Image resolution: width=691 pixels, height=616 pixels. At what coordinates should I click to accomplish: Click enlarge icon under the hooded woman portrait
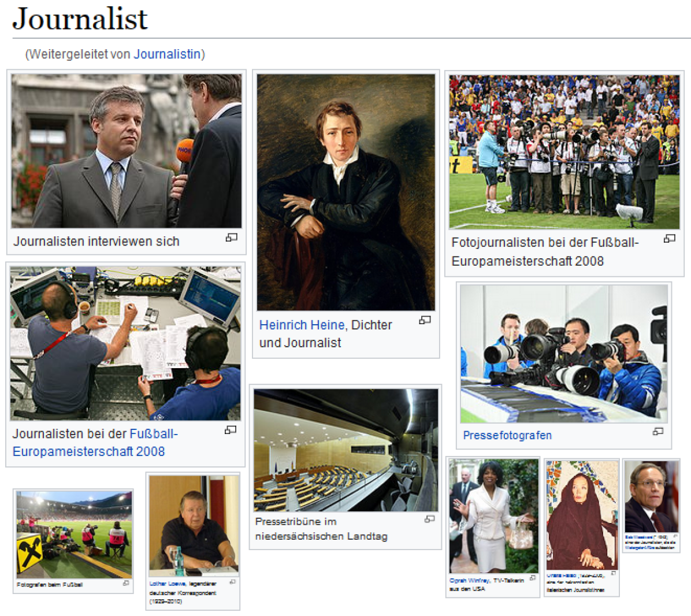coord(613,573)
